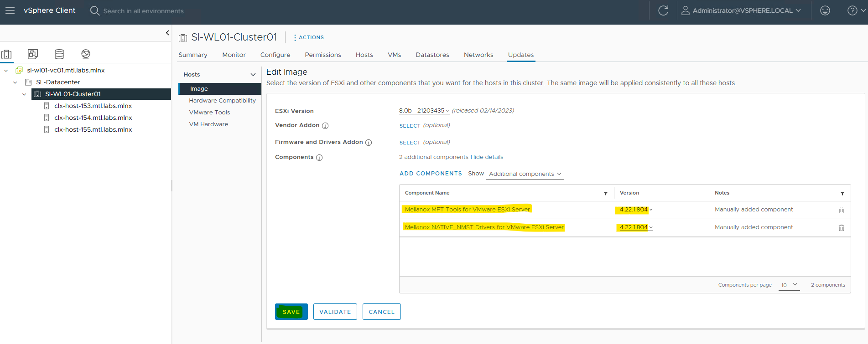Open the Configure tab
This screenshot has height=344, width=868.
coord(275,55)
